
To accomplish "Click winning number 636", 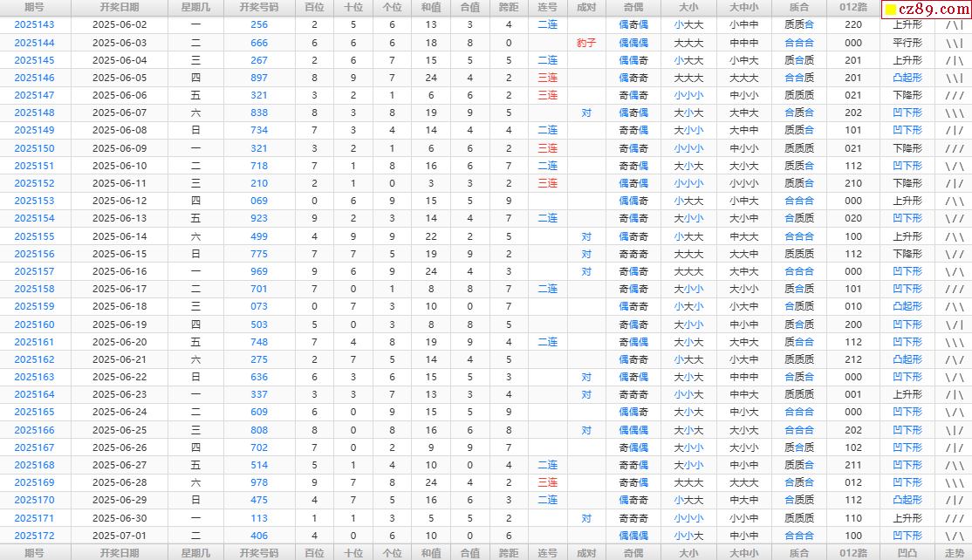I will tap(259, 377).
